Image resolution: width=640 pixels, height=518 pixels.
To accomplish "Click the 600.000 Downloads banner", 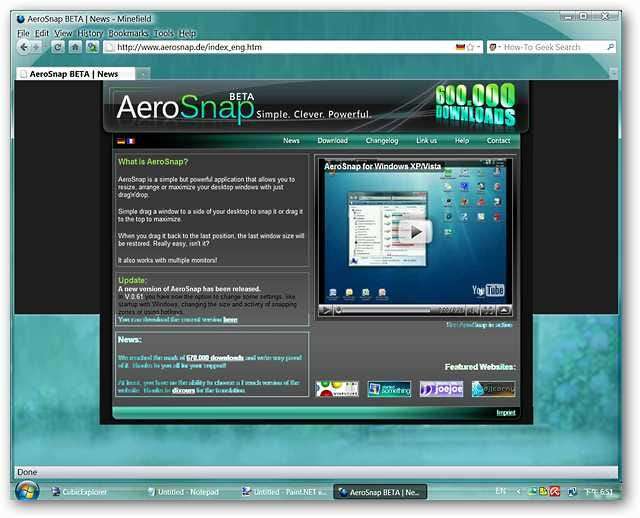I will coord(476,105).
